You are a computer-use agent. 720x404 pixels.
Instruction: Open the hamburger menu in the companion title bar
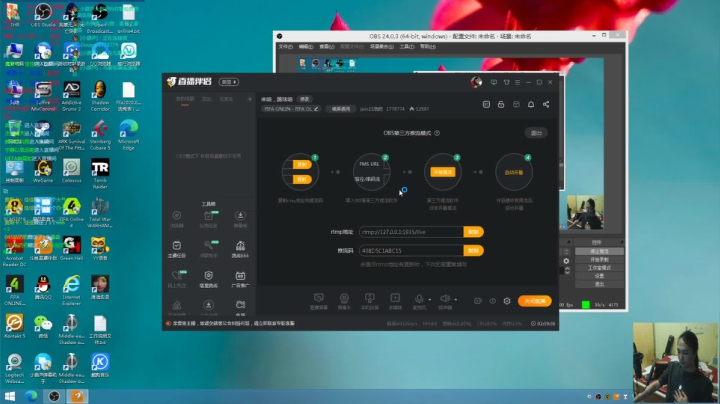(x=518, y=82)
